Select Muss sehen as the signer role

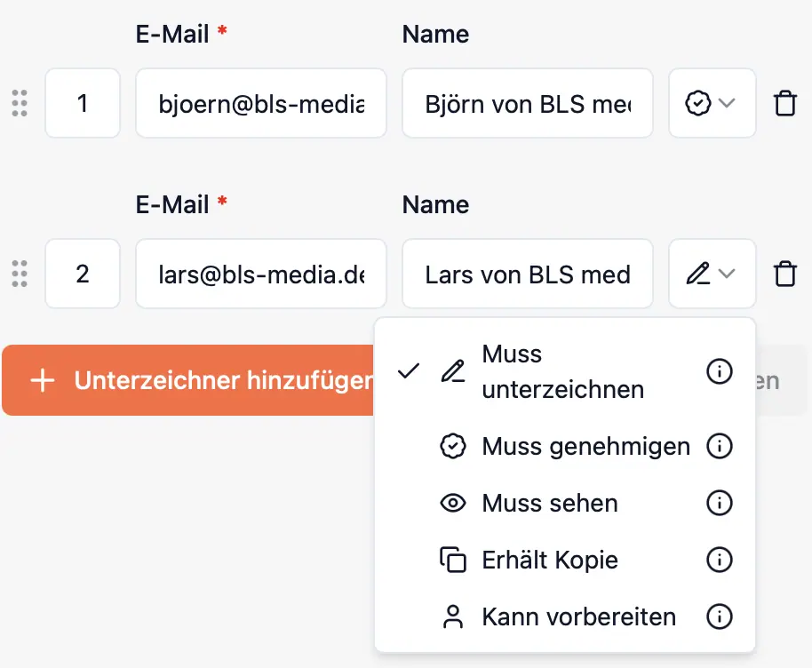(549, 503)
